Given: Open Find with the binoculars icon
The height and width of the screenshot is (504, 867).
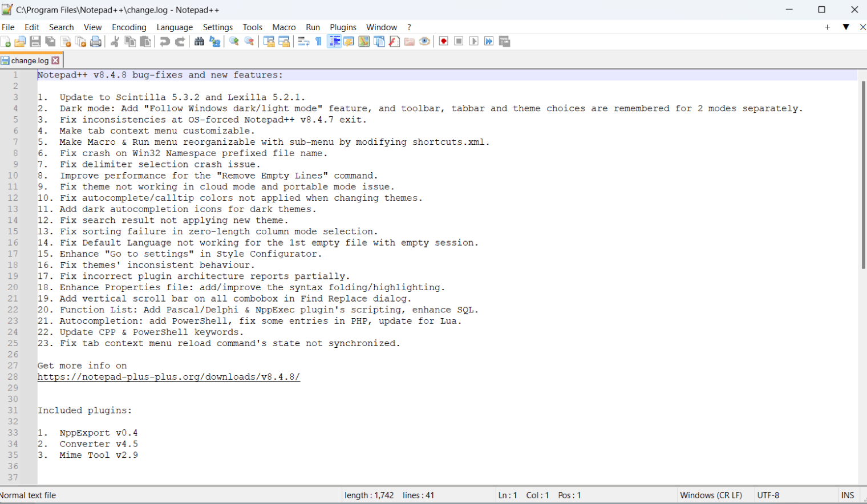Looking at the screenshot, I should point(199,42).
